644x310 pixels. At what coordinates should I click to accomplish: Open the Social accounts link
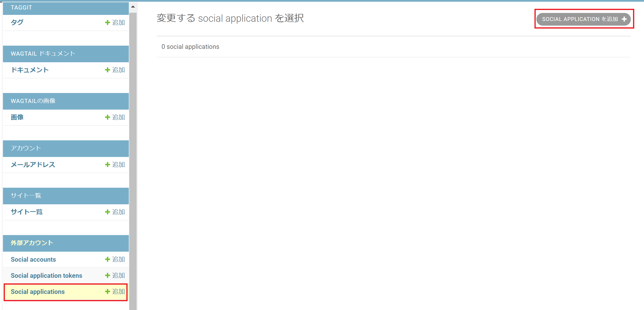(x=33, y=259)
